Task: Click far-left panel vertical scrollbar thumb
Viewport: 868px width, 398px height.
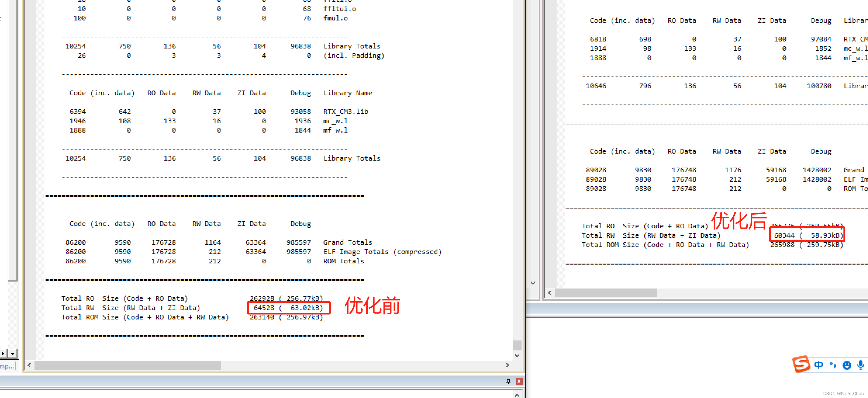Action: pyautogui.click(x=12, y=140)
